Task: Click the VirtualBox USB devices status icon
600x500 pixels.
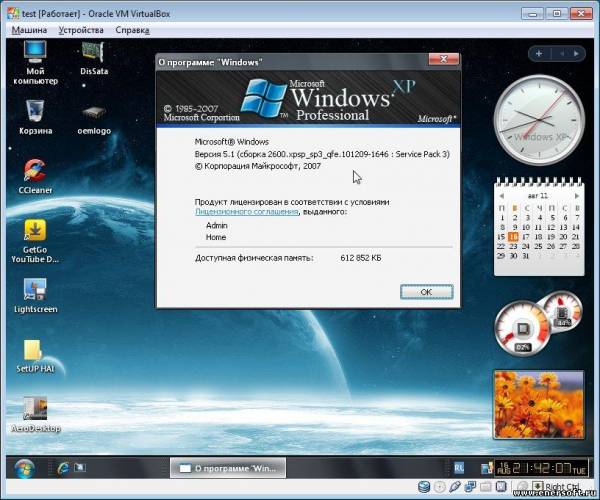Action: (x=455, y=487)
